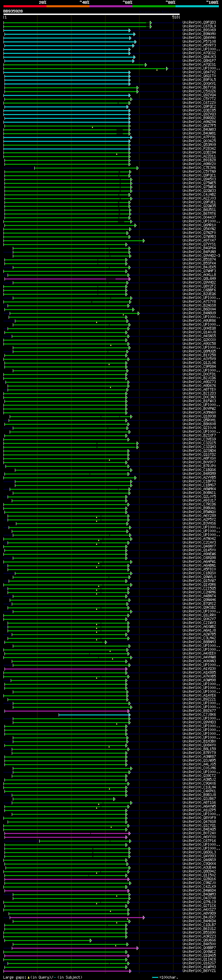Click the UniRef100_B3VHS6 label
This screenshot has height=980, width=222.
(199, 524)
